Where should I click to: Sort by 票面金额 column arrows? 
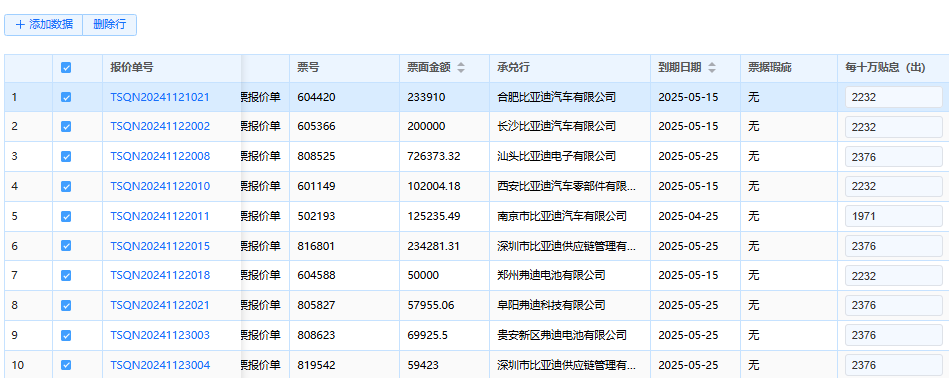[461, 68]
